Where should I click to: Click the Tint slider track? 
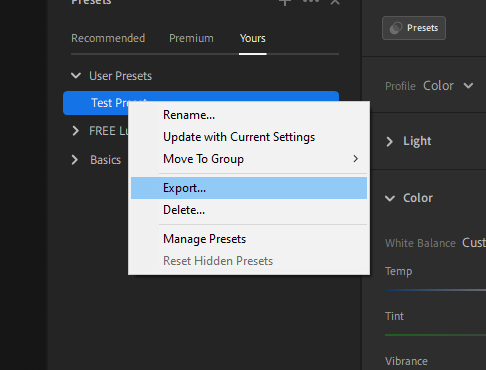click(435, 335)
